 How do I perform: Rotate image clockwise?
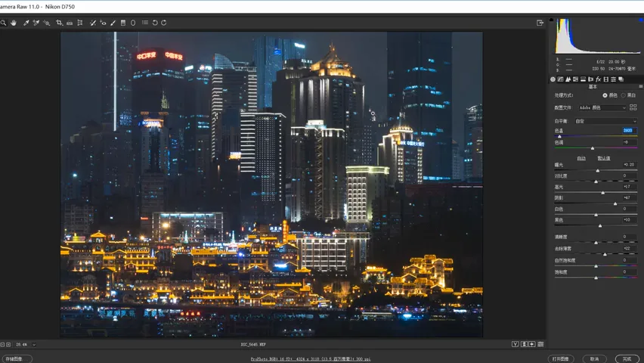coord(163,23)
